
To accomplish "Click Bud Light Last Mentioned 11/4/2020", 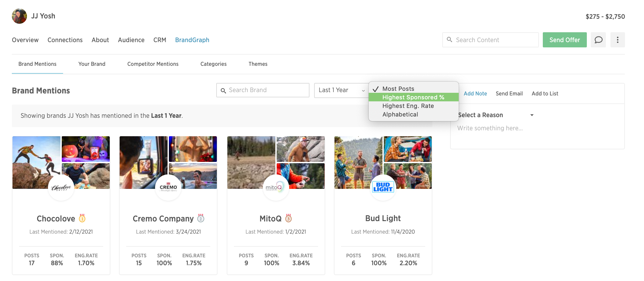I will coord(383,232).
